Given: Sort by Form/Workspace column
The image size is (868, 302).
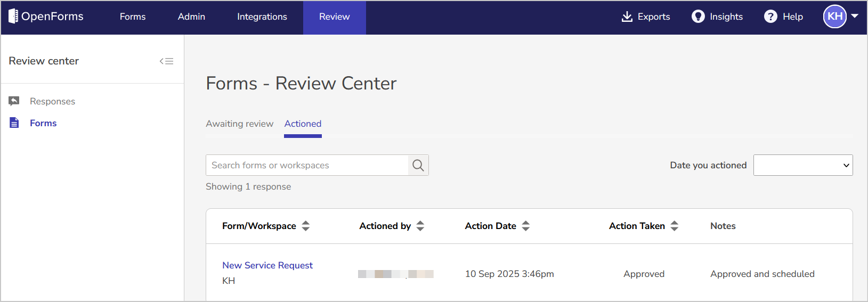Looking at the screenshot, I should 306,226.
